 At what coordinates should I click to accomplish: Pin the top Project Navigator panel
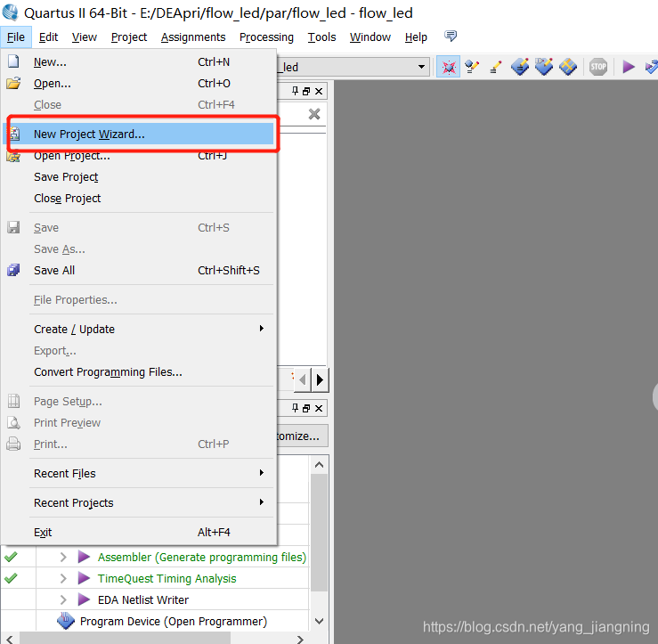click(x=296, y=91)
